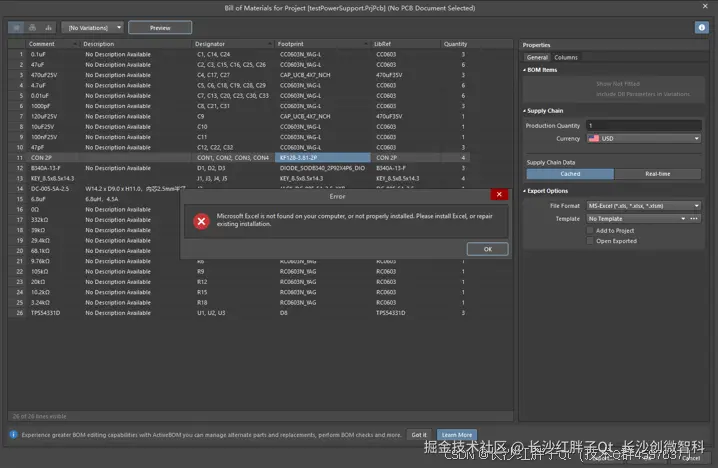718x468 pixels.
Task: Click the Production Quantity input field
Action: tap(644, 125)
